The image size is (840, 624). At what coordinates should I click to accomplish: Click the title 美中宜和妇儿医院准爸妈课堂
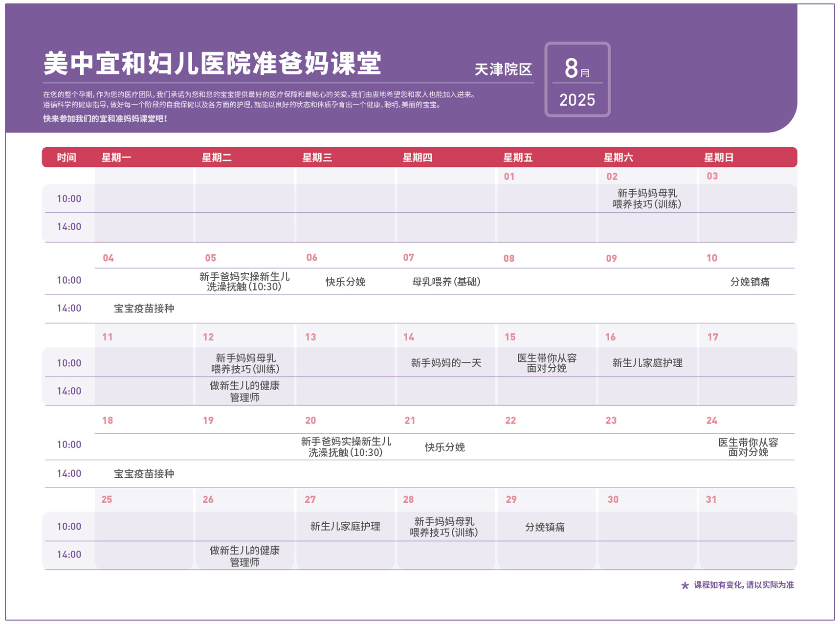(212, 64)
